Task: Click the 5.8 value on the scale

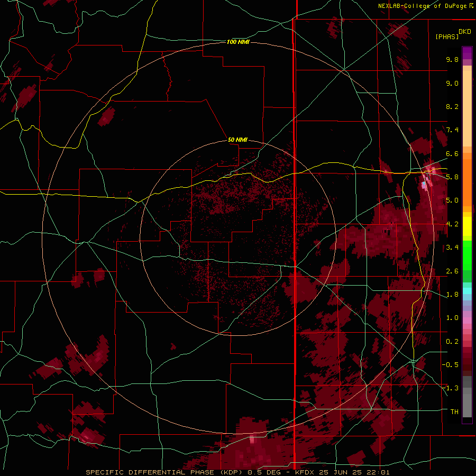Action: (452, 177)
